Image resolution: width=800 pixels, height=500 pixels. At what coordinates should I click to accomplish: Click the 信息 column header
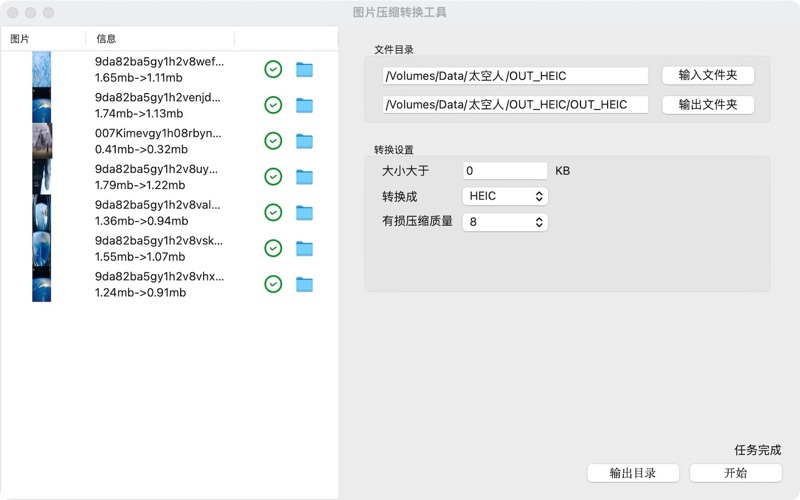(106, 39)
